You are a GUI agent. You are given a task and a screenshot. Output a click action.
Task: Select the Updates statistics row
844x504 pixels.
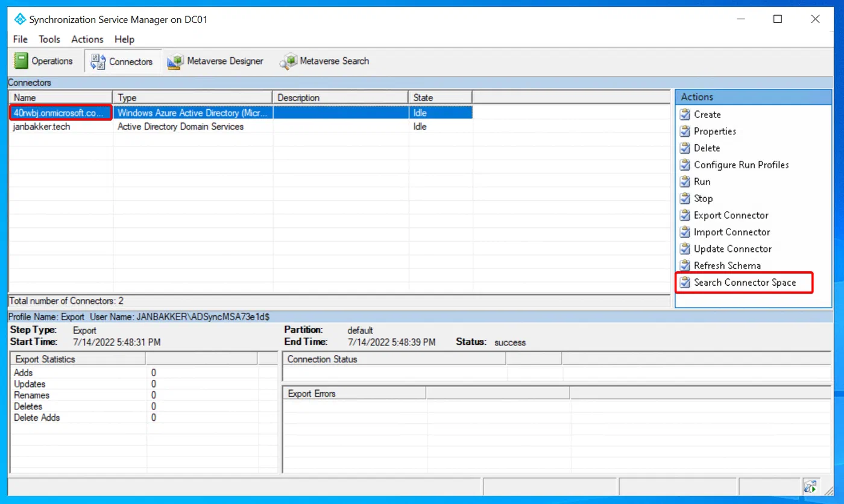pyautogui.click(x=143, y=384)
